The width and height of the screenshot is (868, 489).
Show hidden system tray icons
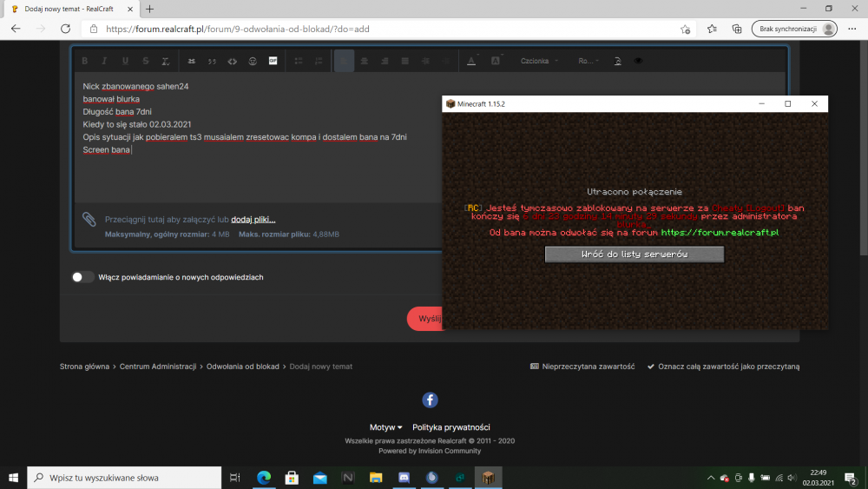coord(711,478)
